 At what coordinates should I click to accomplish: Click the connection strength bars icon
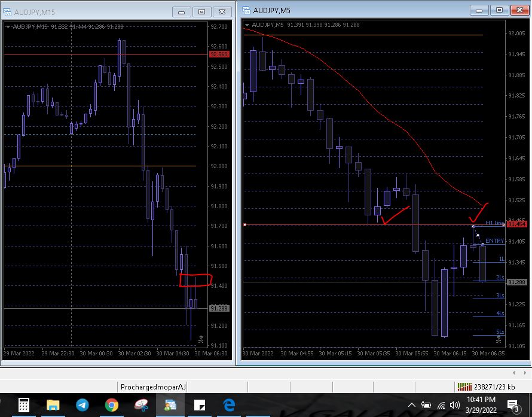point(464,386)
